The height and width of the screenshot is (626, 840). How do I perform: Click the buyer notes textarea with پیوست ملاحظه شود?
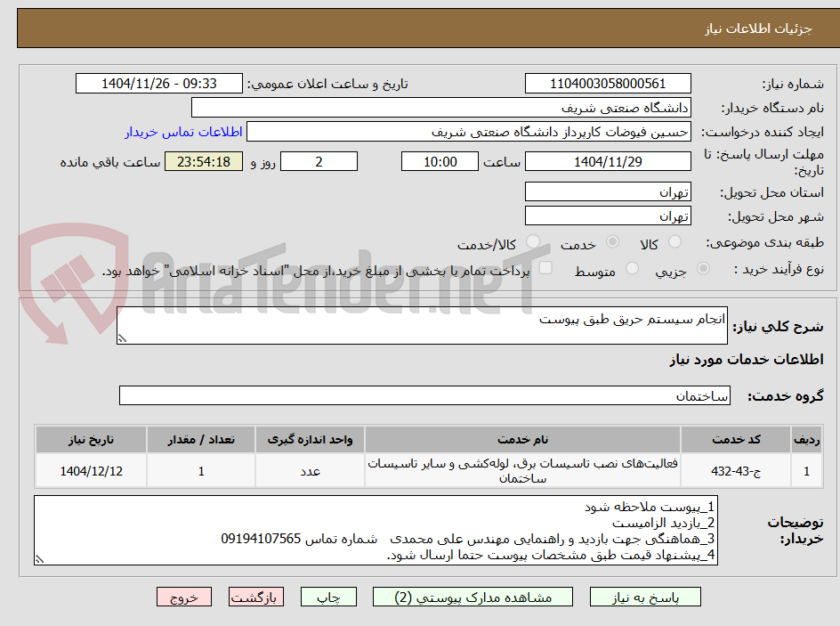tap(376, 530)
